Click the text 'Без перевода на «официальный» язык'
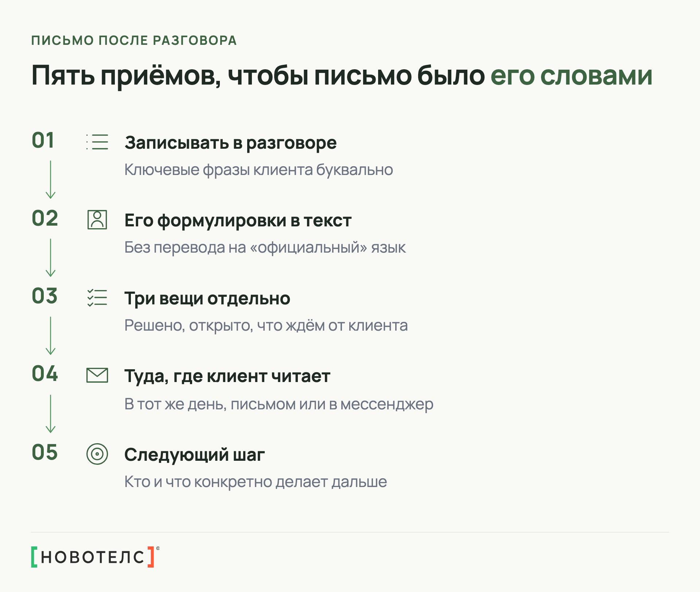Image resolution: width=700 pixels, height=592 pixels. tap(265, 248)
